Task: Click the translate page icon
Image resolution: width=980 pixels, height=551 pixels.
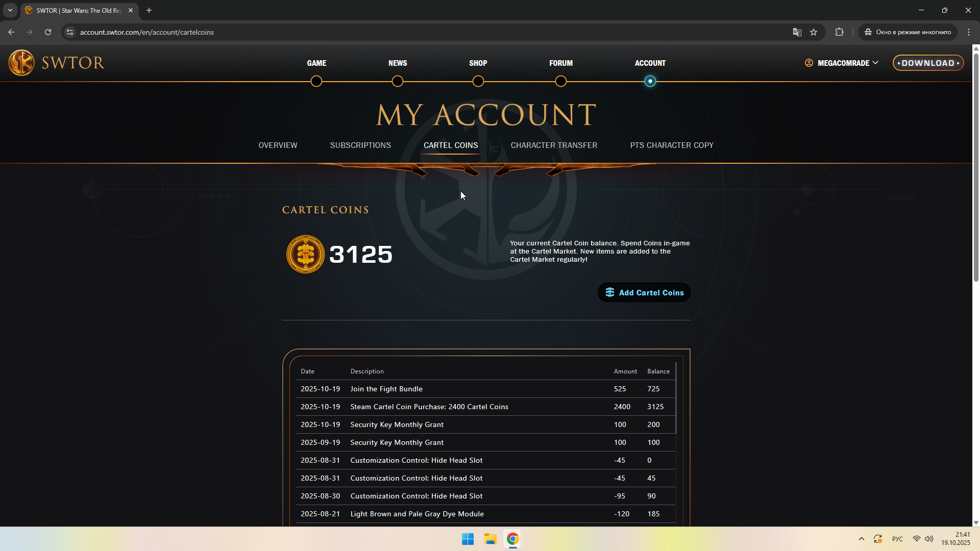Action: pyautogui.click(x=797, y=32)
